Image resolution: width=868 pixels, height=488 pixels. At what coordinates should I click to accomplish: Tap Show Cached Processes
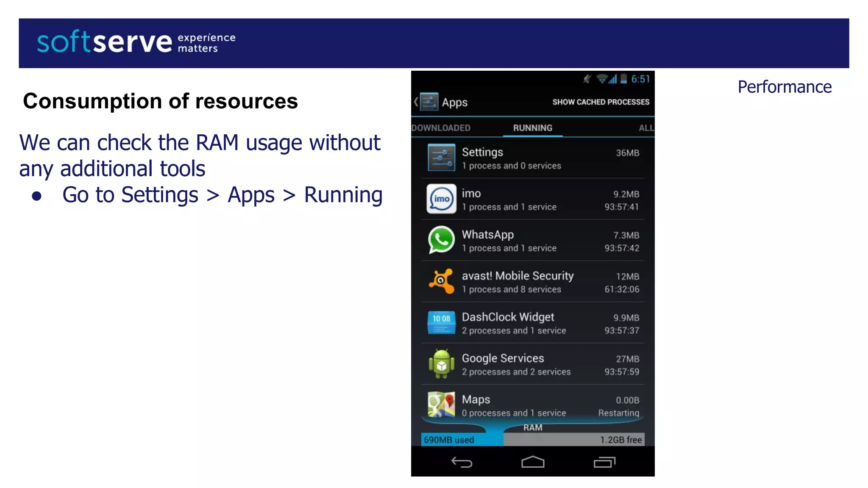tap(601, 102)
